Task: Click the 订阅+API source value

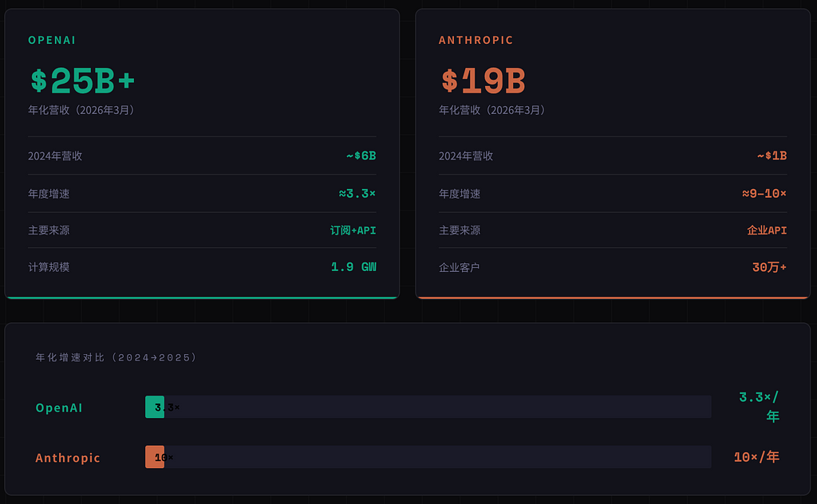Action: point(353,230)
